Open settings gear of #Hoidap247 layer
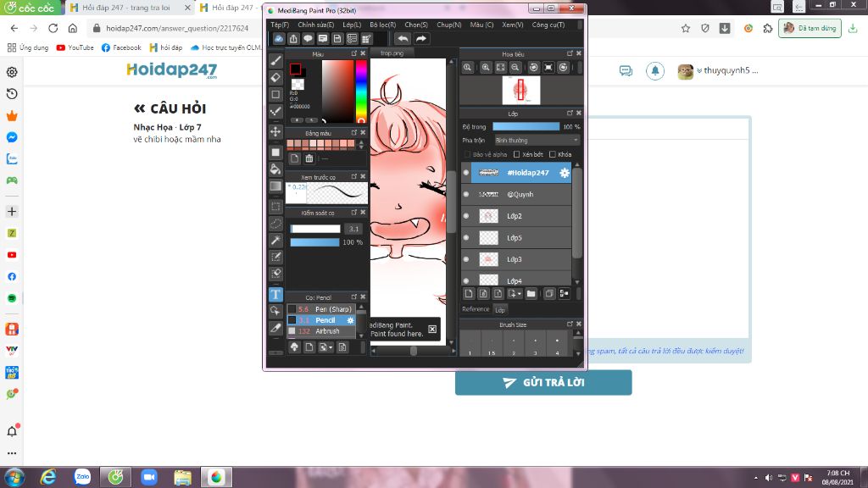The height and width of the screenshot is (488, 868). coord(564,173)
